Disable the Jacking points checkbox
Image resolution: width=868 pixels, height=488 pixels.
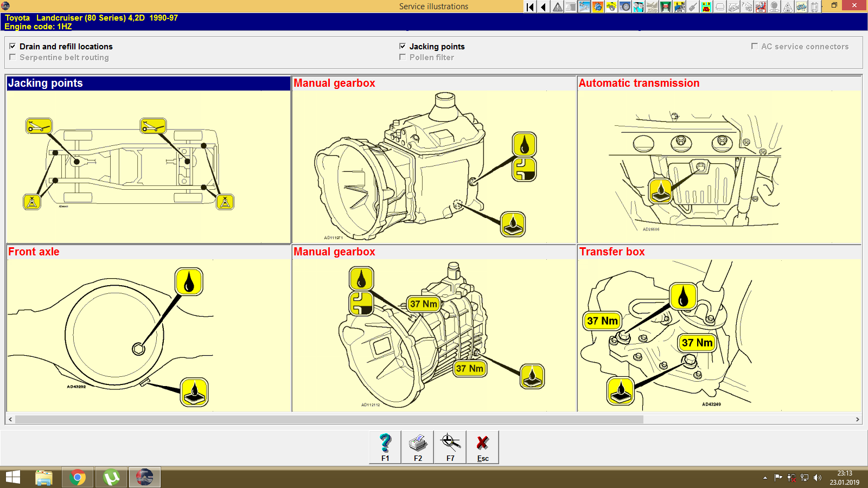point(403,47)
